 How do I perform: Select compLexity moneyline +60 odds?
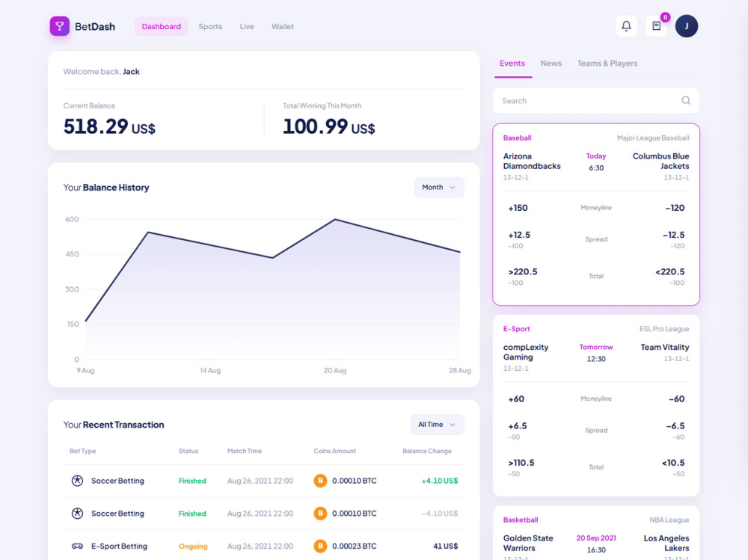(x=516, y=399)
